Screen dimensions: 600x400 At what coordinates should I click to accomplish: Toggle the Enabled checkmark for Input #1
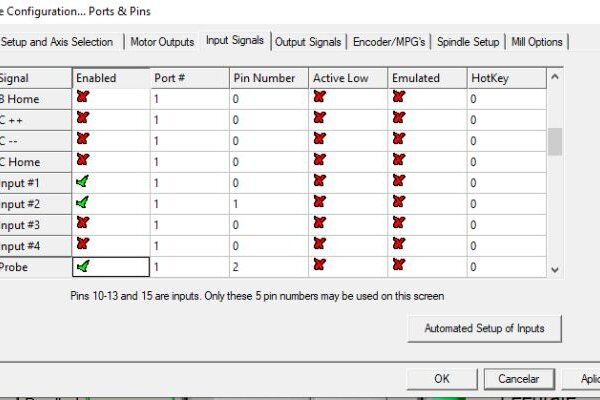tap(83, 182)
